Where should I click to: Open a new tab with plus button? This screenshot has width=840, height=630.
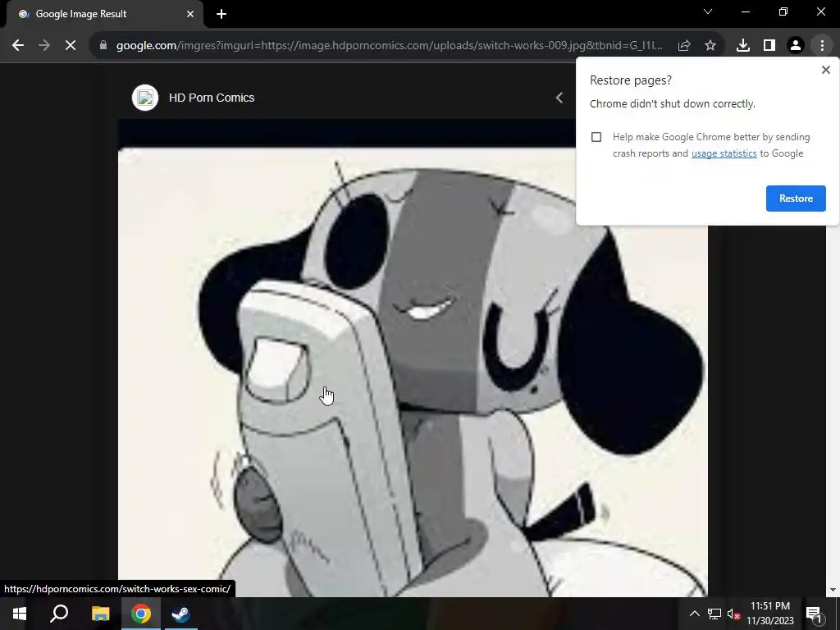pos(221,14)
